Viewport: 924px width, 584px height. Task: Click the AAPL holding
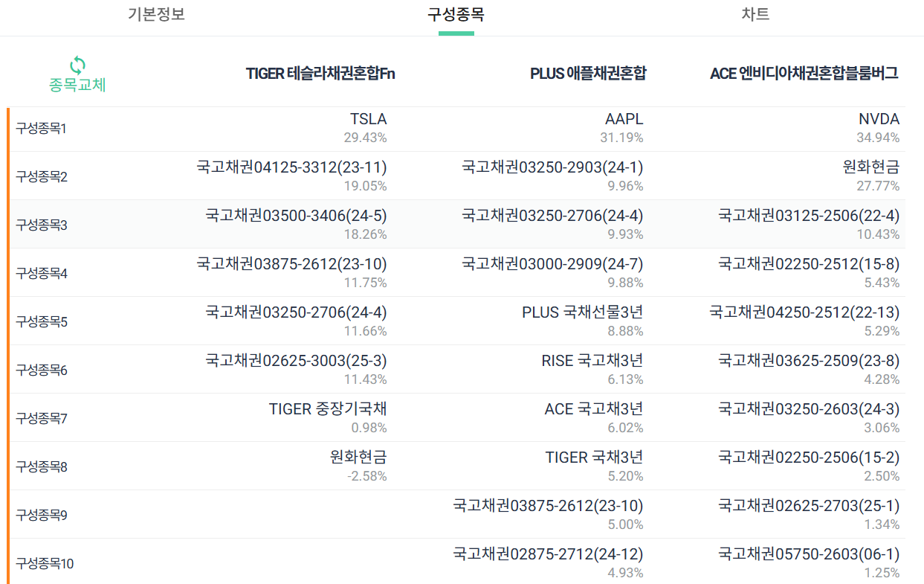624,119
